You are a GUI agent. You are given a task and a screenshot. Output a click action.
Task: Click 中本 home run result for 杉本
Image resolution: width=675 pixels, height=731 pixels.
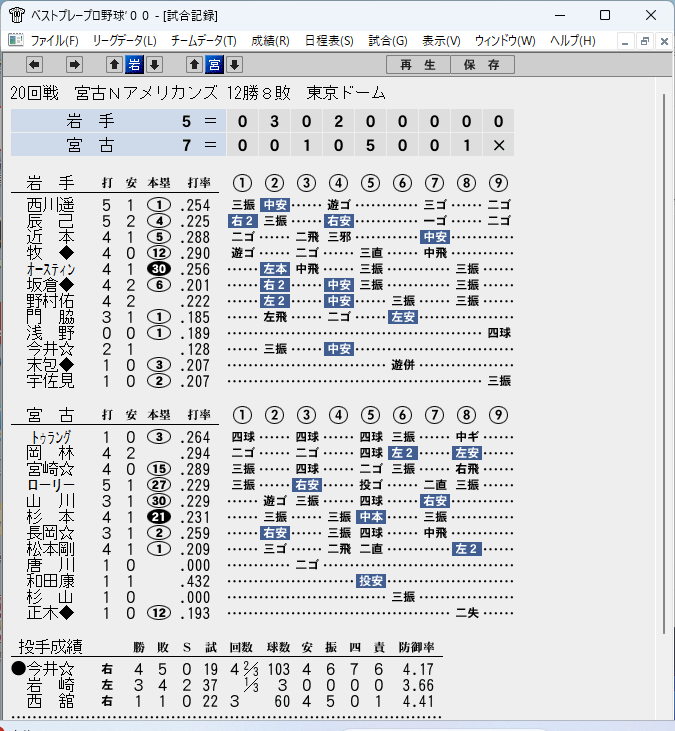pos(371,517)
